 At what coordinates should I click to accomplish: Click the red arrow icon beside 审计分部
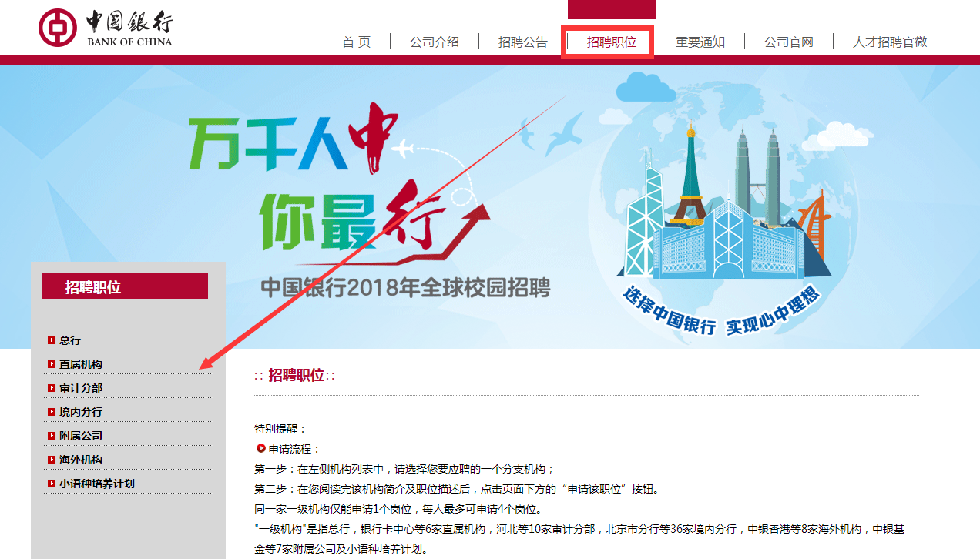[x=52, y=388]
